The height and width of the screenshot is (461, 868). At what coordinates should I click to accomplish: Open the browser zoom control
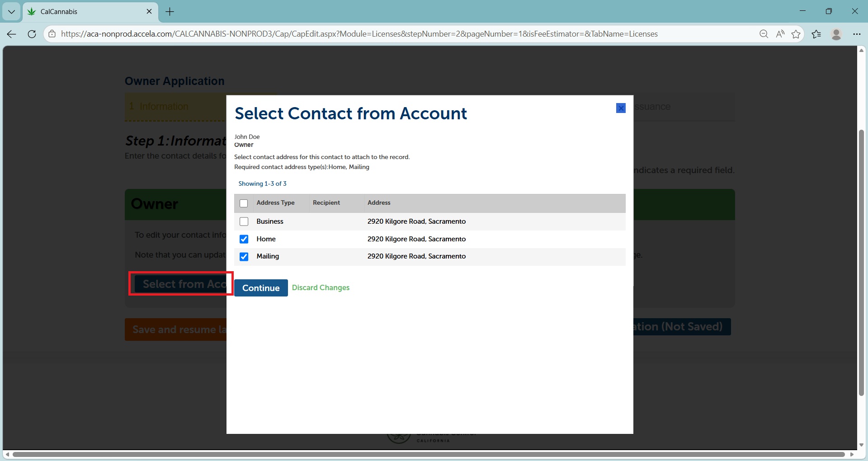click(x=764, y=34)
